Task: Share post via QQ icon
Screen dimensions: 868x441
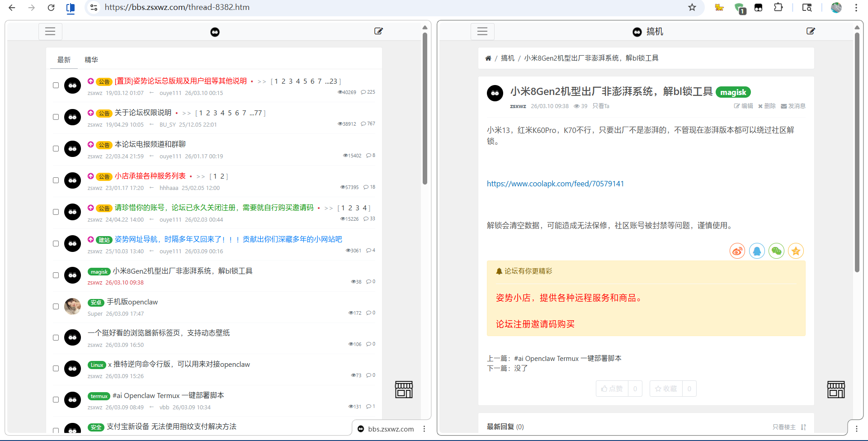Action: coord(757,251)
